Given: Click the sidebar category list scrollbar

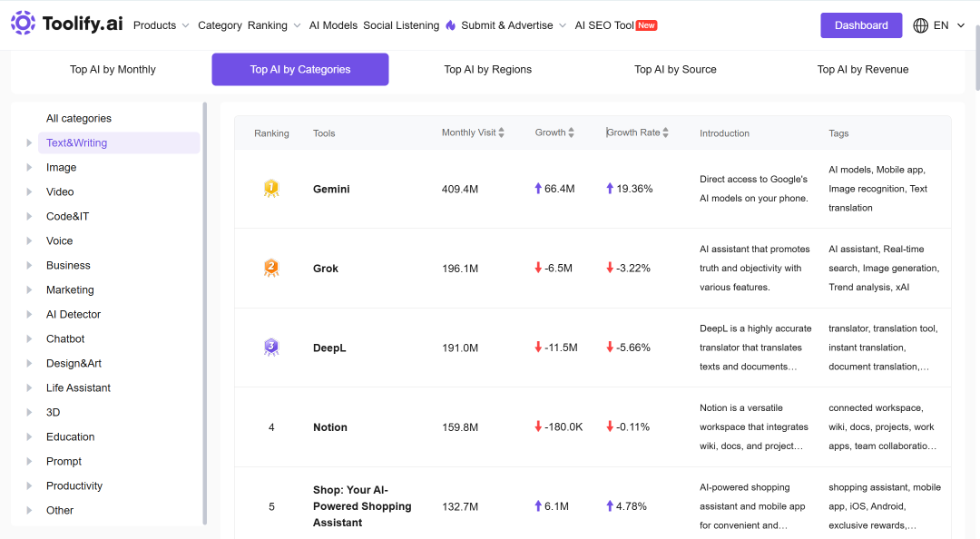Looking at the screenshot, I should [205, 313].
